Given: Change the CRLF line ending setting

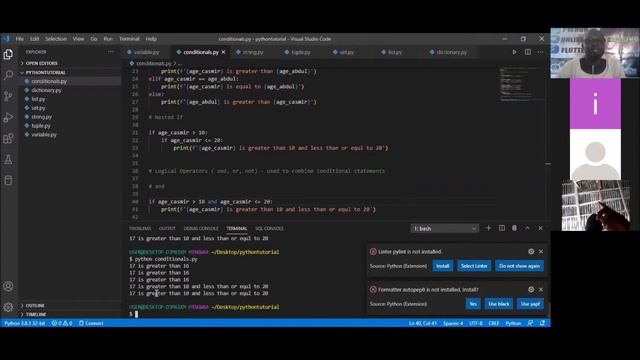Looking at the screenshot, I should (x=493, y=323).
